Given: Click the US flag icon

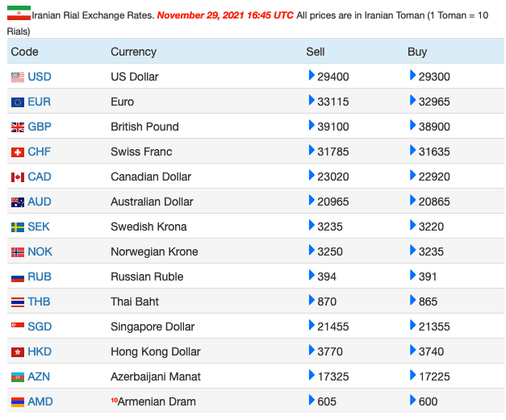Looking at the screenshot, I should (x=18, y=77).
